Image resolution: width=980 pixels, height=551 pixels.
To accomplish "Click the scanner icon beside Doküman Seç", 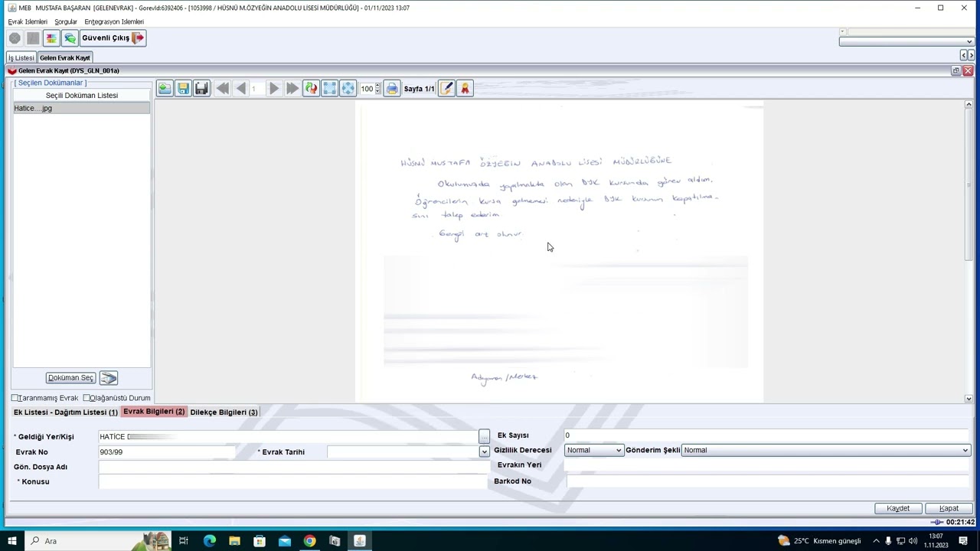I will click(x=108, y=378).
